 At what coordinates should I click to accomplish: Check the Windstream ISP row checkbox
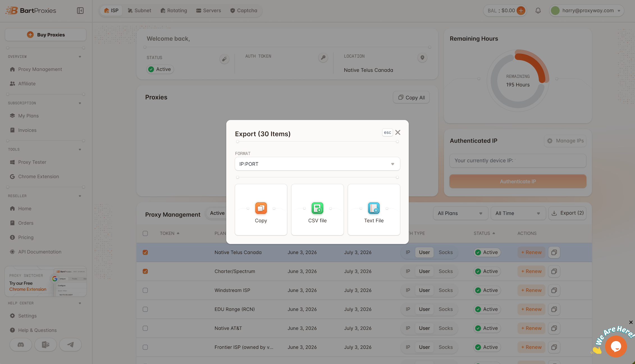click(145, 290)
